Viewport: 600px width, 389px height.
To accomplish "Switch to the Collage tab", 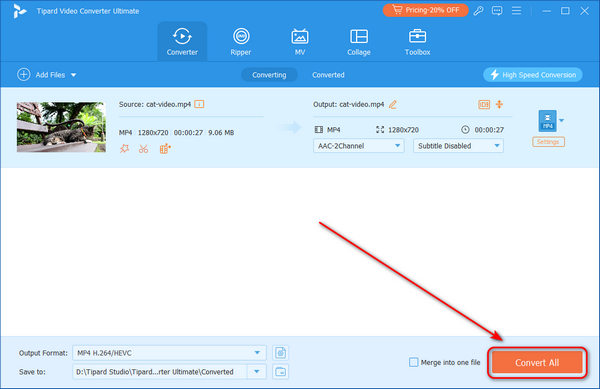I will pyautogui.click(x=359, y=42).
